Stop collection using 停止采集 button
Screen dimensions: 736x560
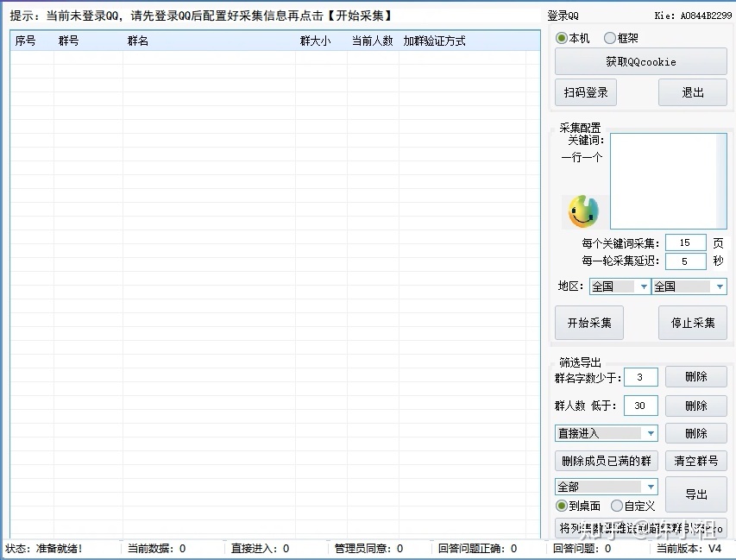click(693, 323)
